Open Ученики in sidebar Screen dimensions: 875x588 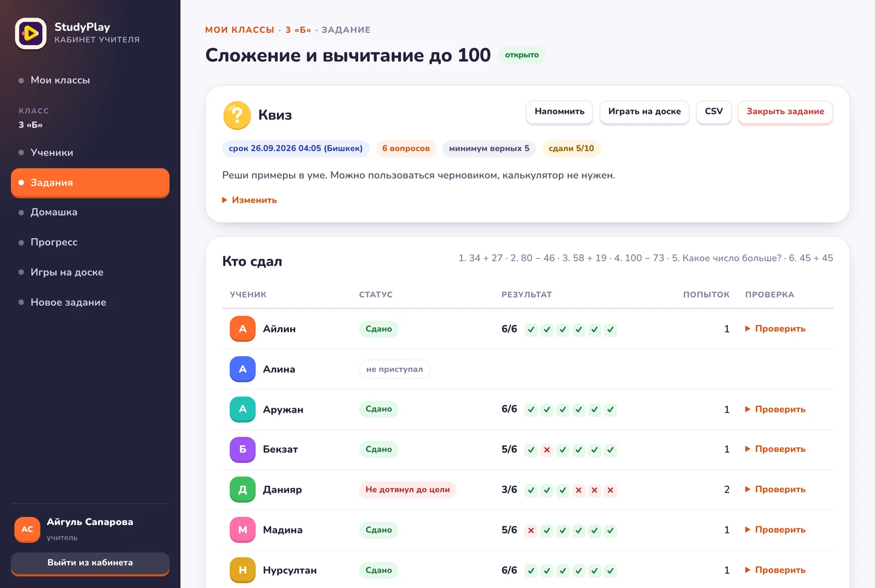coord(90,153)
